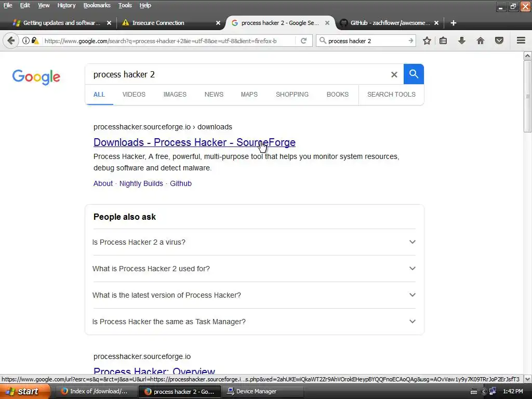Screen dimensions: 532x399
Task: Expand hidden system tray icons arrow
Action: click(x=484, y=392)
